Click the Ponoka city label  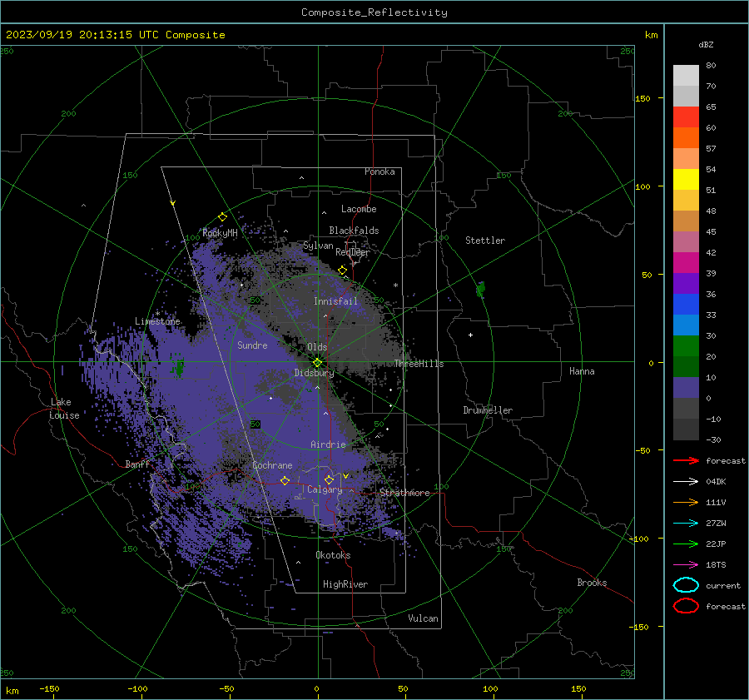point(379,171)
